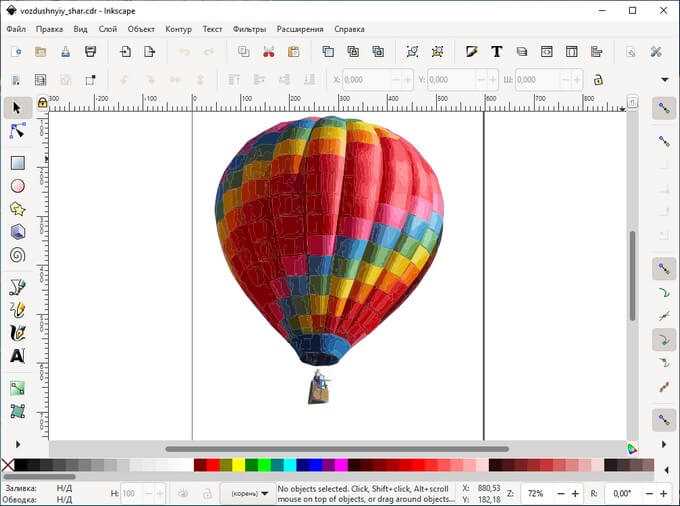Pick the magenta palette swatch
The height and width of the screenshot is (506, 680).
point(341,465)
